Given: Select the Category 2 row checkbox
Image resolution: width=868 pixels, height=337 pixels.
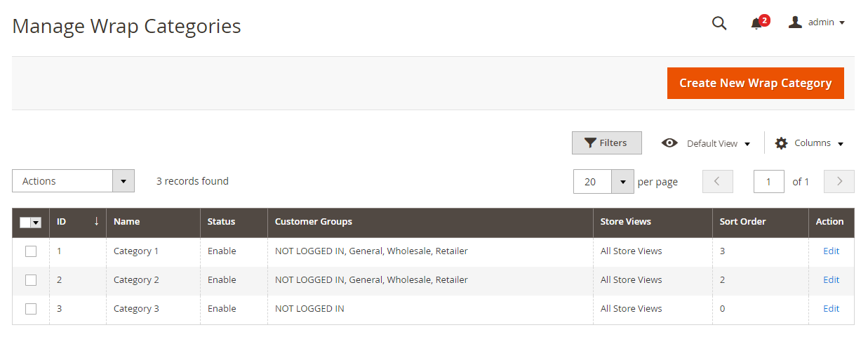Looking at the screenshot, I should click(31, 280).
